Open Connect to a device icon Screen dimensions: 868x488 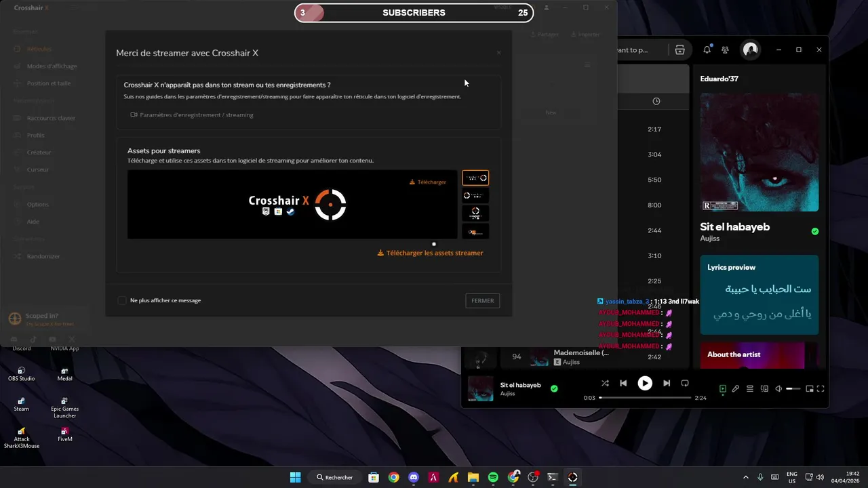coord(764,389)
